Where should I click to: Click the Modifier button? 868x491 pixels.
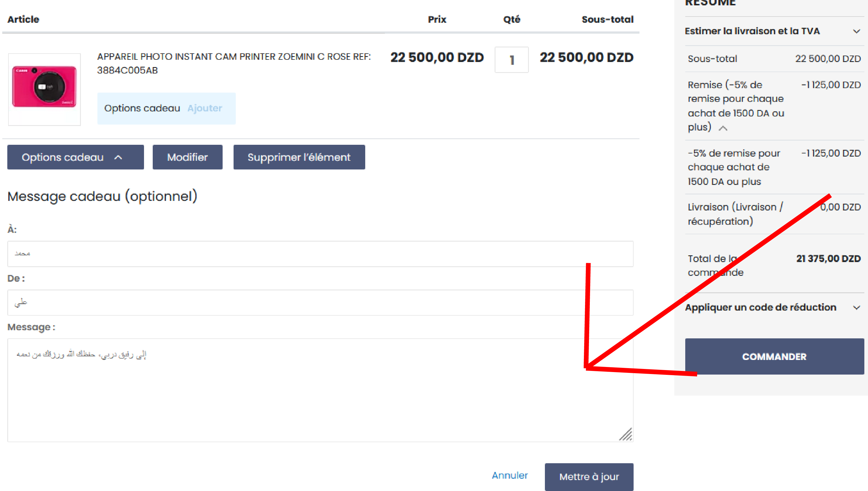(x=187, y=157)
